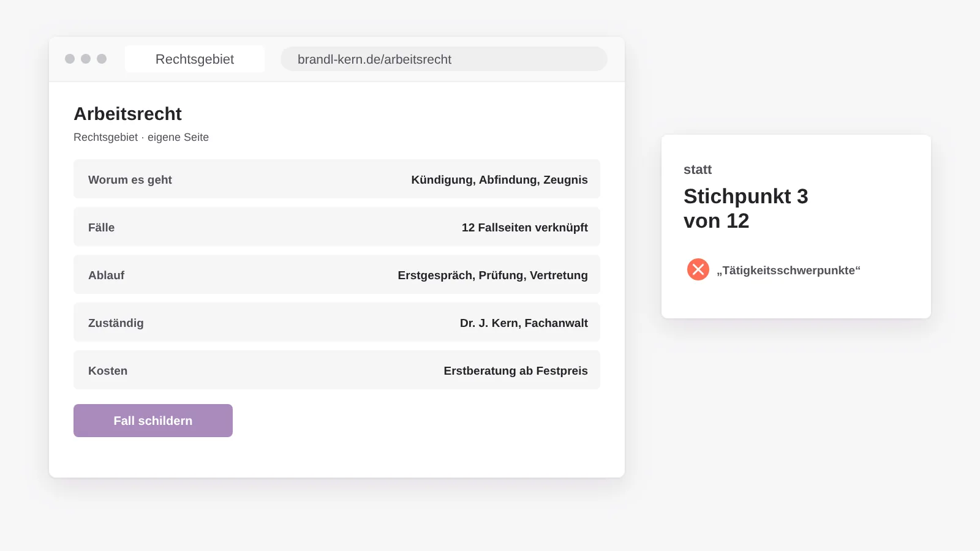Click the Zuständig row label
The height and width of the screenshot is (551, 980).
[116, 323]
